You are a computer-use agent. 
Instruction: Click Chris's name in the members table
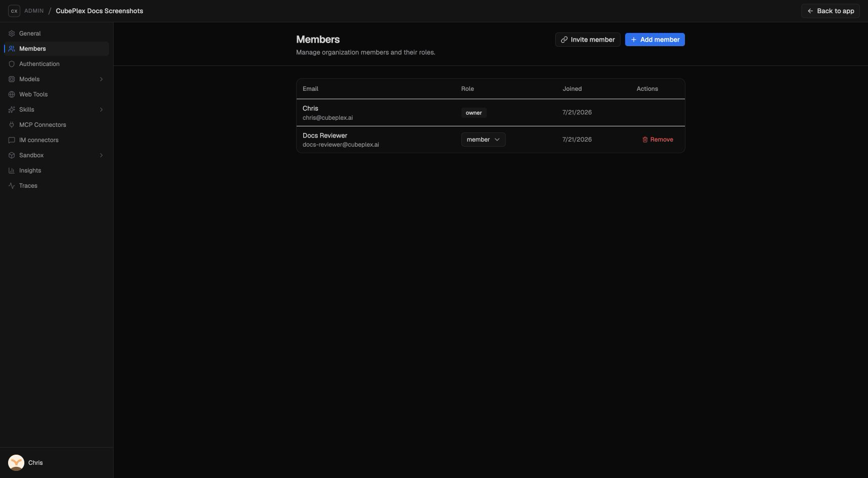310,109
